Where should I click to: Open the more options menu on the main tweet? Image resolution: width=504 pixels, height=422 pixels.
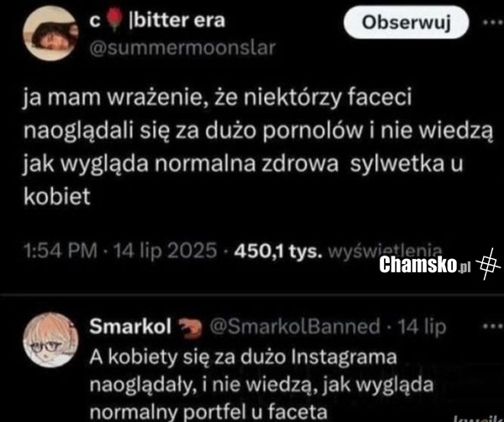493,23
